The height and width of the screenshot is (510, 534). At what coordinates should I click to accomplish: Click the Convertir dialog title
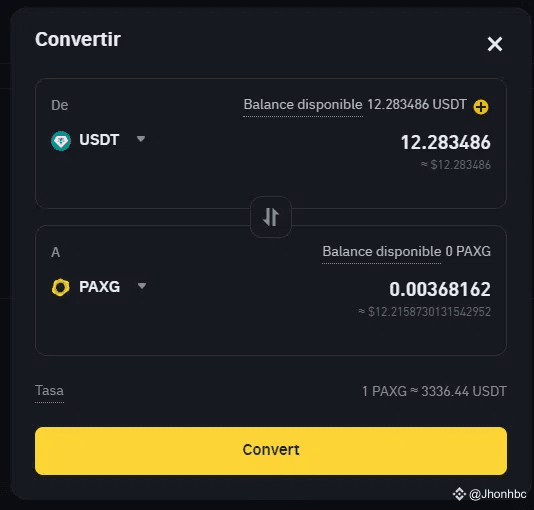point(78,39)
